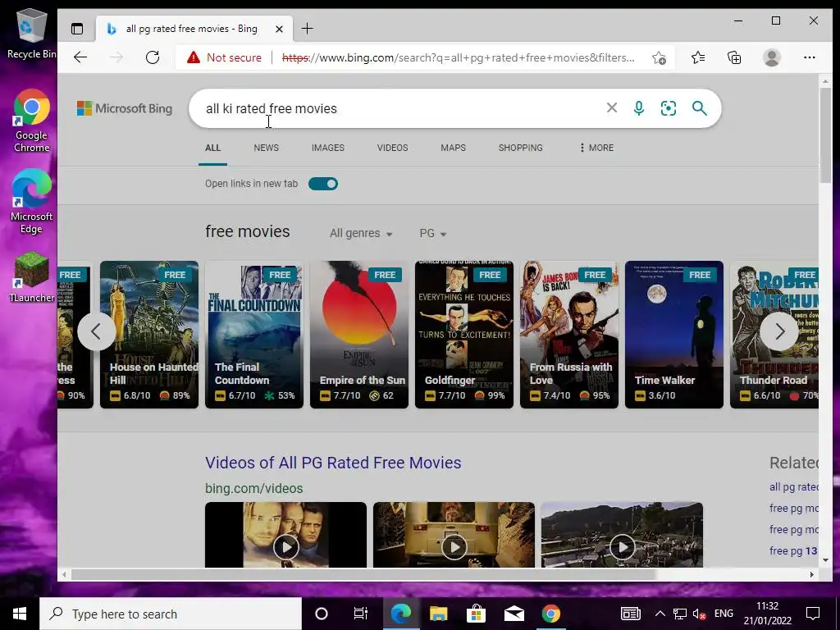
Task: Open Collections panel
Action: click(734, 57)
